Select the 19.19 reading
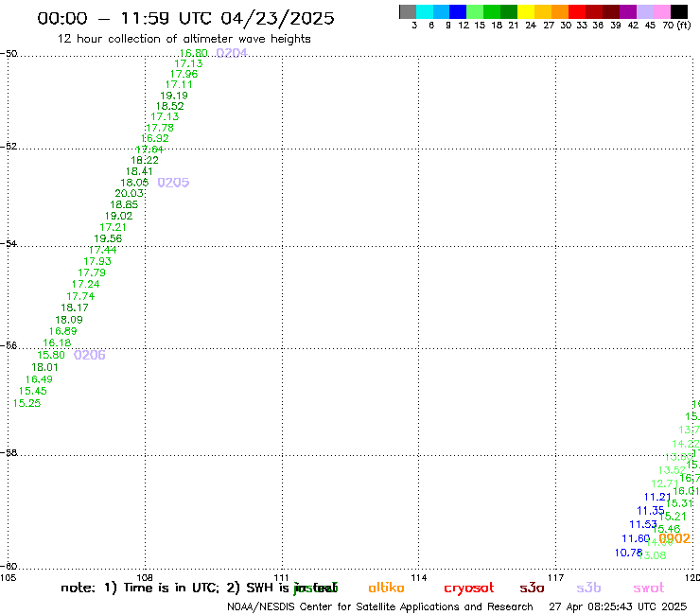 point(174,96)
